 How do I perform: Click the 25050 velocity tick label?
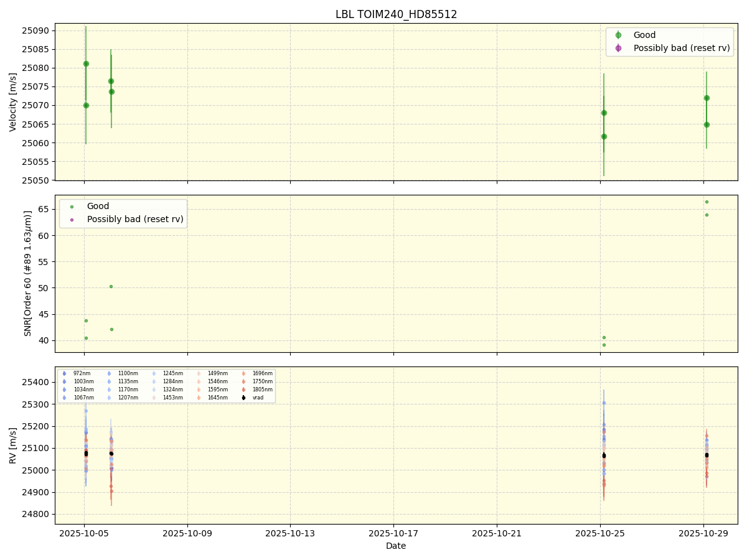click(37, 180)
